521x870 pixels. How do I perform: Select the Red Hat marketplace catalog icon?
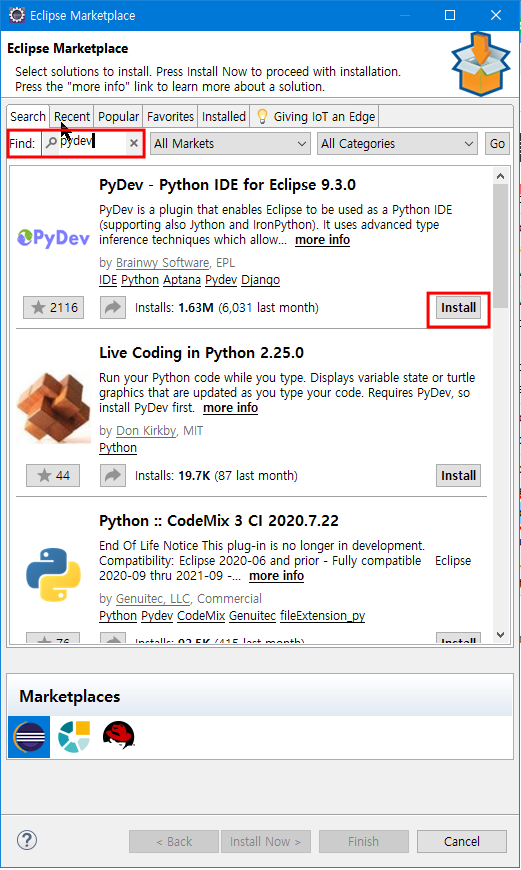pyautogui.click(x=119, y=736)
